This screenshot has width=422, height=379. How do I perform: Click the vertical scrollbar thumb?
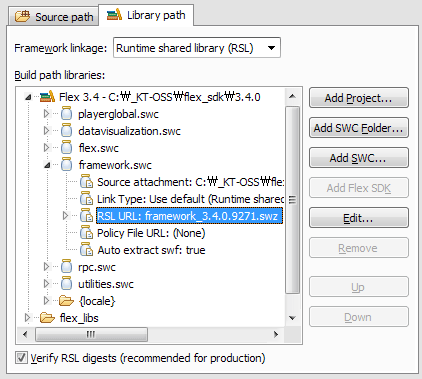click(x=292, y=200)
